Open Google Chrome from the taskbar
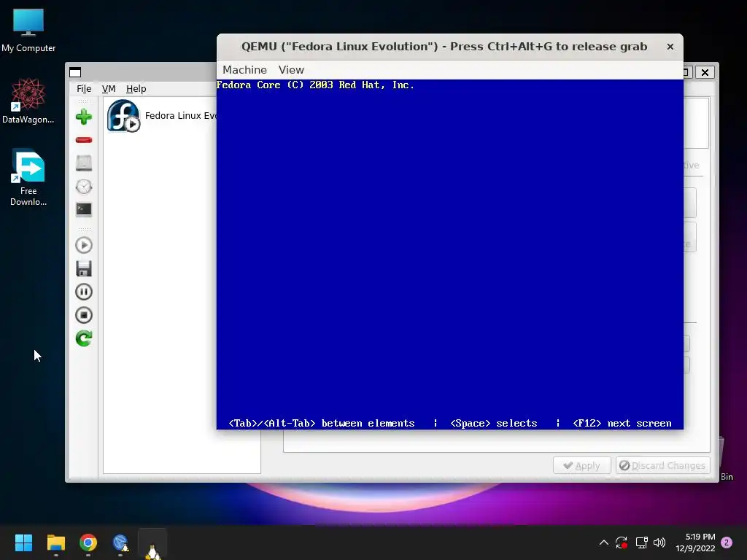The width and height of the screenshot is (747, 560). click(x=88, y=542)
